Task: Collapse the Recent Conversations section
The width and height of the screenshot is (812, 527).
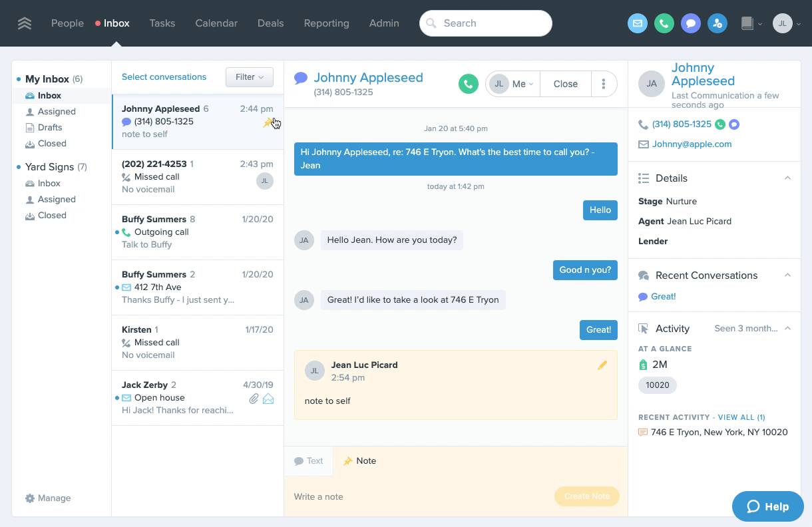Action: click(787, 275)
